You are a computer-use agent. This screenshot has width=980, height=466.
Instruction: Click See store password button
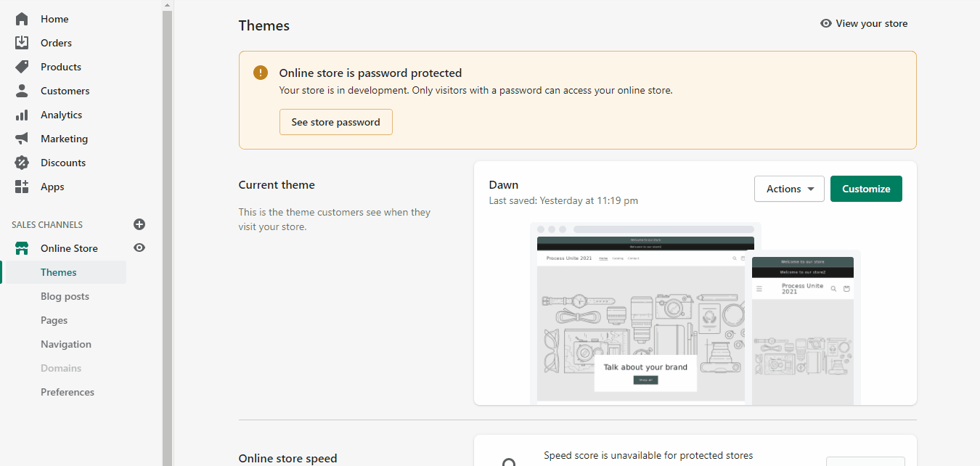(335, 122)
